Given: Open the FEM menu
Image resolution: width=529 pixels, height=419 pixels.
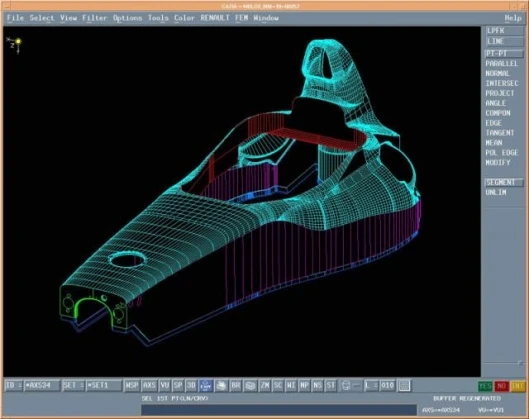Looking at the screenshot, I should click(x=242, y=18).
